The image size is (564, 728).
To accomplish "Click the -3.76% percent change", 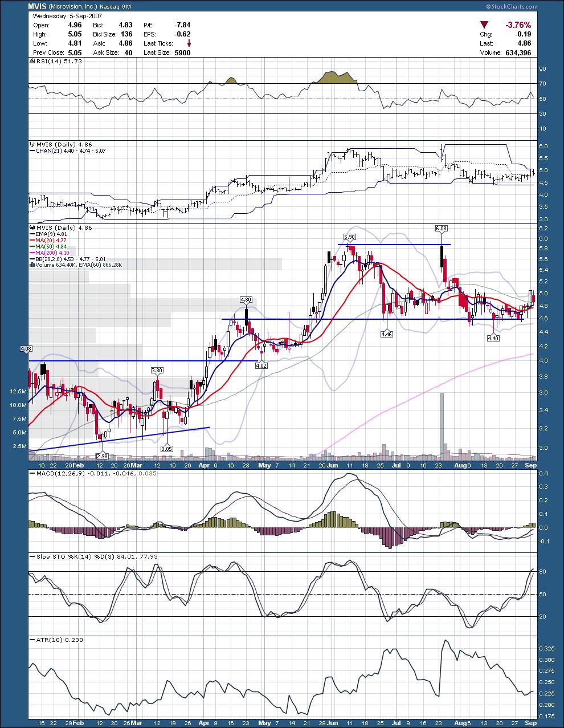I will pos(518,25).
